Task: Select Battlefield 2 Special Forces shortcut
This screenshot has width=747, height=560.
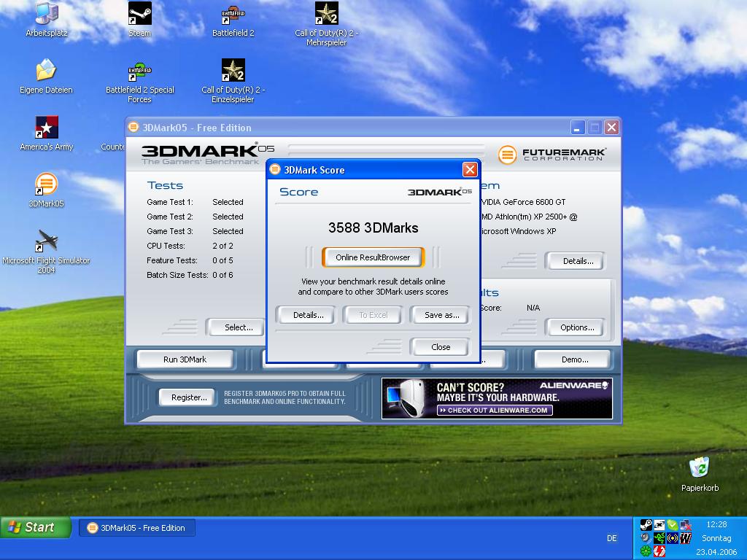Action: 139,81
